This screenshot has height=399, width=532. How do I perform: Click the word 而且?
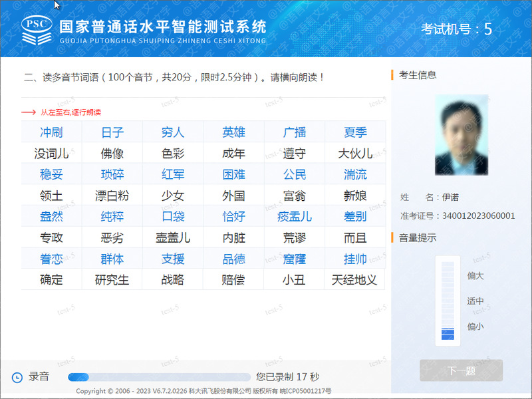pyautogui.click(x=355, y=238)
